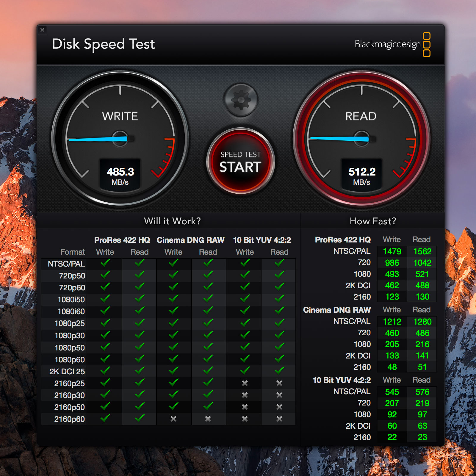Click the Speed Test Start button
The width and height of the screenshot is (476, 476).
point(240,162)
